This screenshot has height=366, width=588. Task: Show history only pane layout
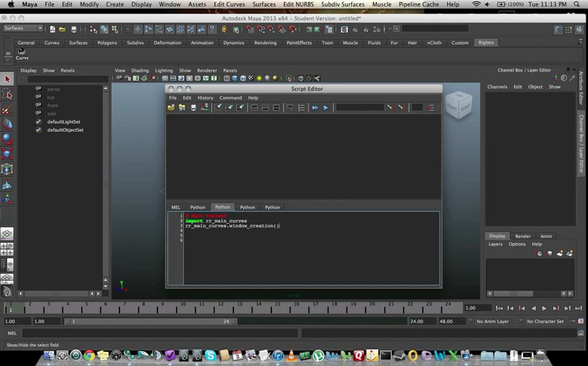pyautogui.click(x=254, y=108)
